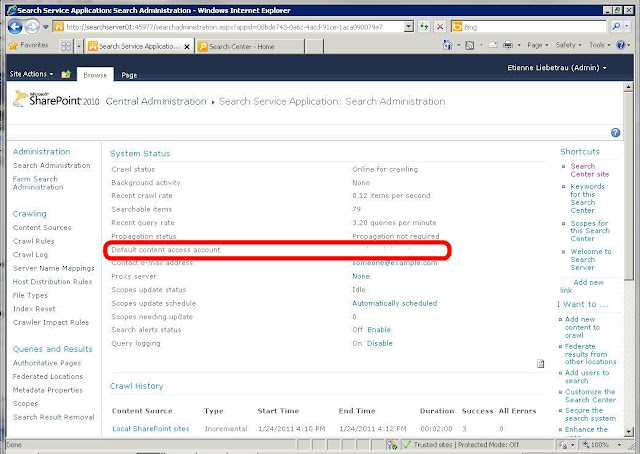The image size is (640, 454).
Task: Open the Tools menu dropdown
Action: 600,45
